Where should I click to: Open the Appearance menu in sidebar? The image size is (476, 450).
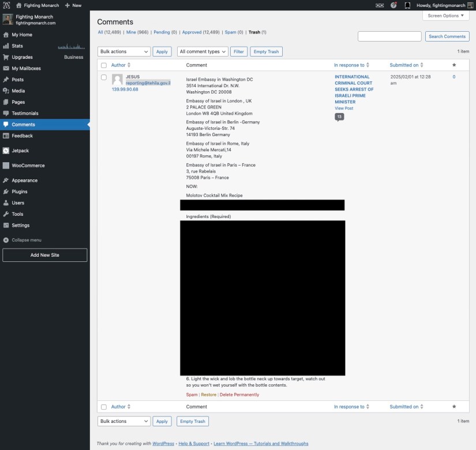coord(24,180)
